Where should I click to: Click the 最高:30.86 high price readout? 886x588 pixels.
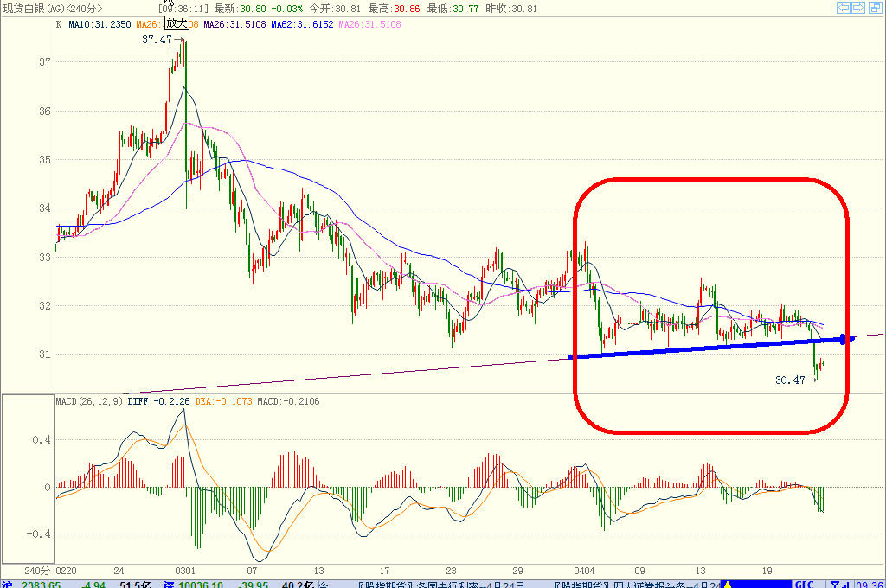click(395, 9)
